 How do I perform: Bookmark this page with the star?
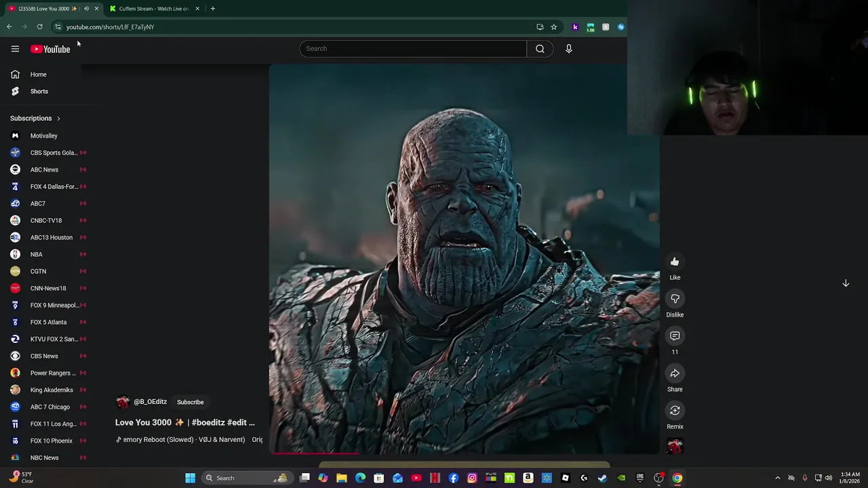pyautogui.click(x=553, y=27)
